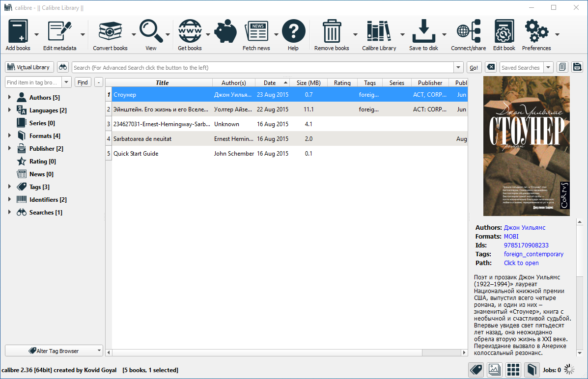This screenshot has width=588, height=379.
Task: Click the Add books icon
Action: pos(18,31)
